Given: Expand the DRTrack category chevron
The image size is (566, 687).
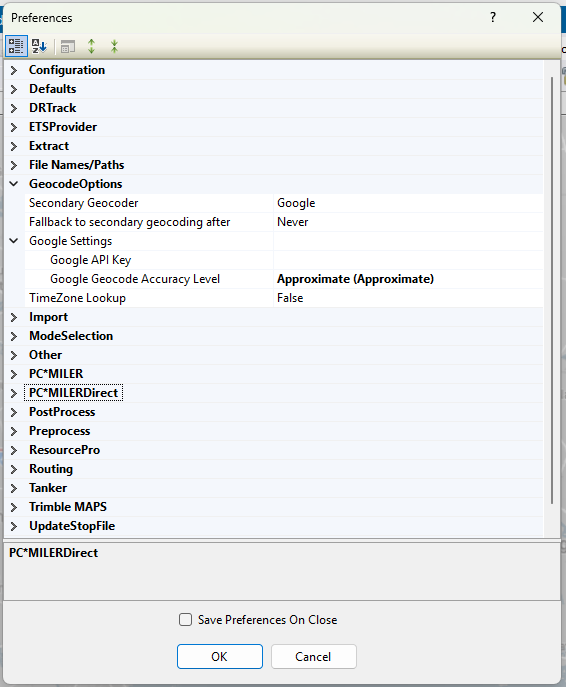Looking at the screenshot, I should pyautogui.click(x=14, y=108).
